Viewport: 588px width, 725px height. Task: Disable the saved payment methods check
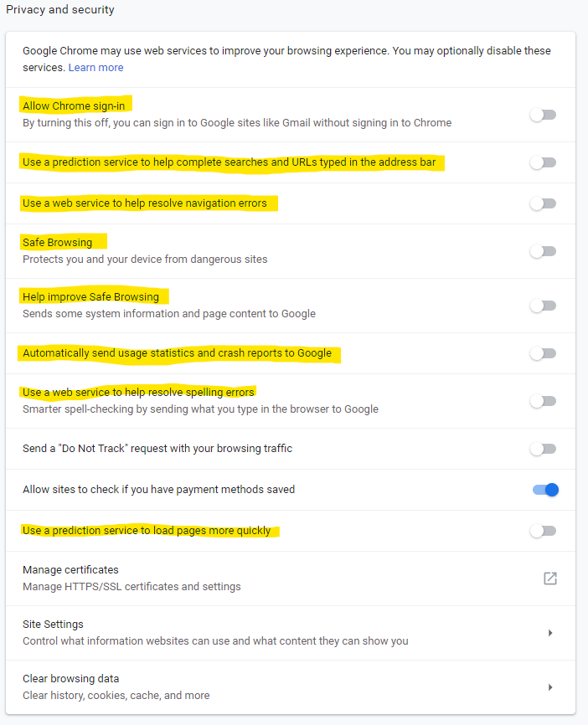(544, 489)
